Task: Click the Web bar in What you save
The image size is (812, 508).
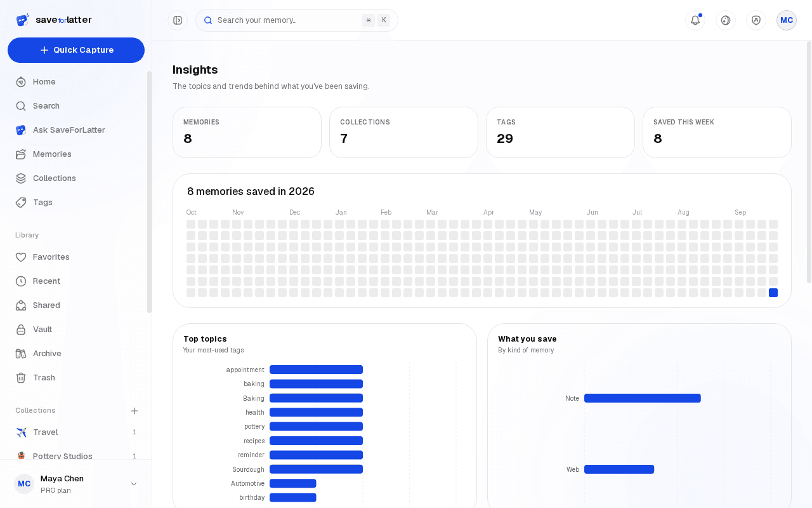Action: point(619,469)
